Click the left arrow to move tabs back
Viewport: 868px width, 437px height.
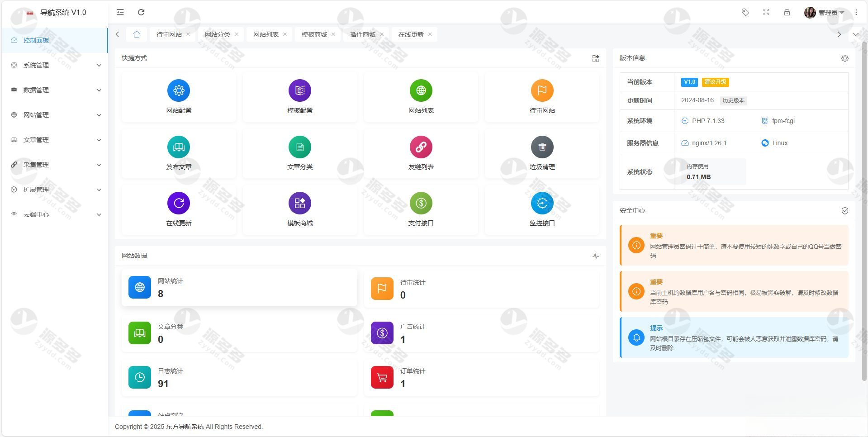point(118,34)
